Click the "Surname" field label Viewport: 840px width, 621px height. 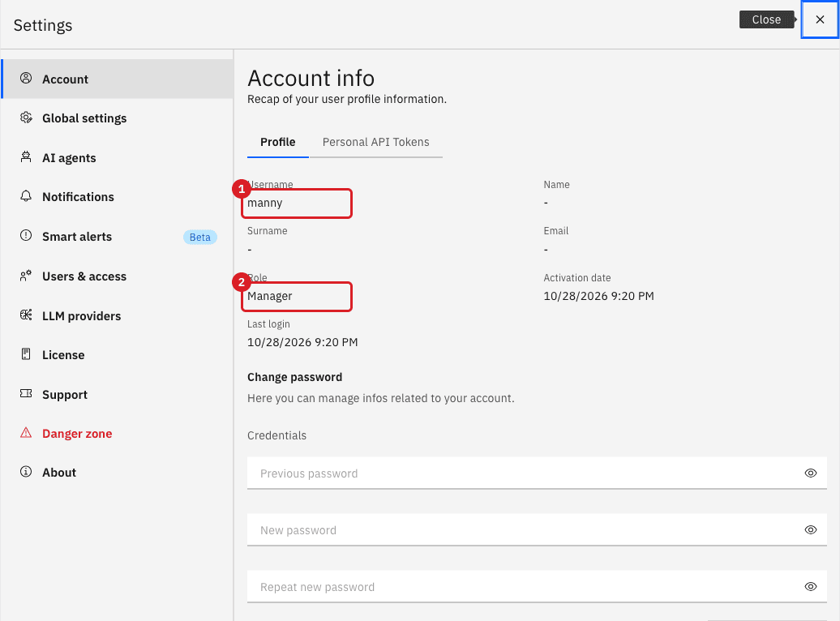pyautogui.click(x=267, y=230)
